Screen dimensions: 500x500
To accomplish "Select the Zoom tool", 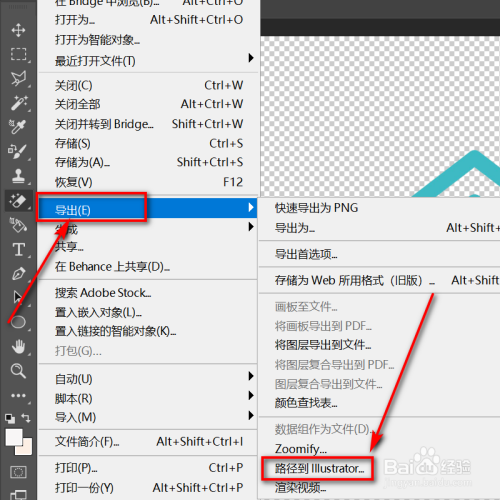I will pyautogui.click(x=18, y=371).
